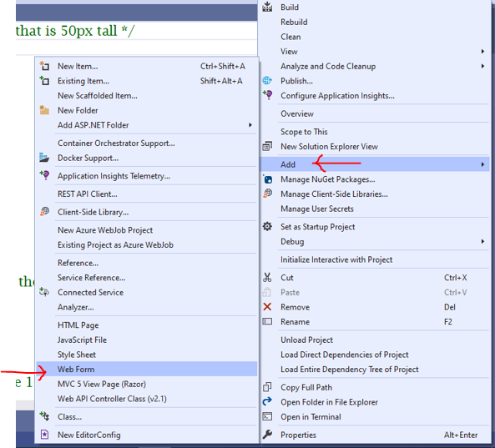Select New Scaffolded Item...

[146, 96]
